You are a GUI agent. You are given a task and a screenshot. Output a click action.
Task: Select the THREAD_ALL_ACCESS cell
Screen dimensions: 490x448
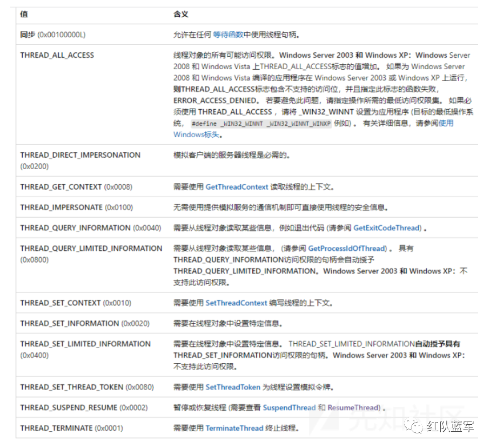92,95
